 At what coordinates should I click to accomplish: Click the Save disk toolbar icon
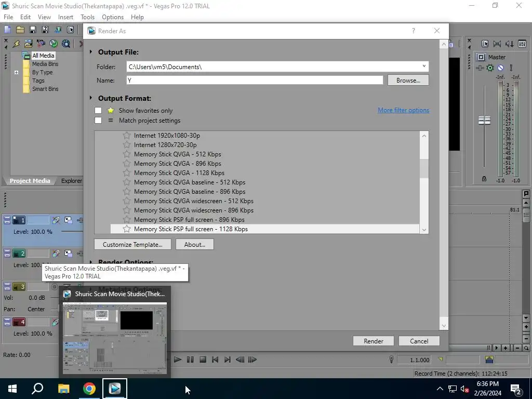[x=33, y=30]
